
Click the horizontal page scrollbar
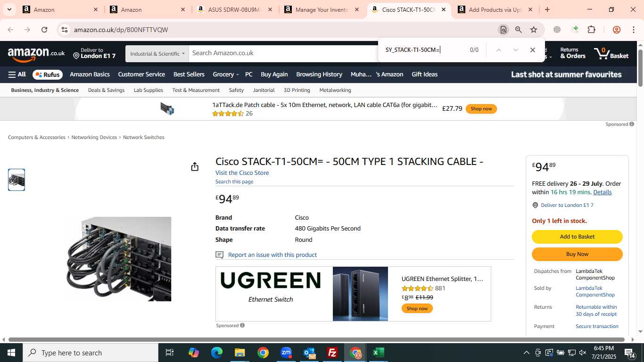(316, 339)
